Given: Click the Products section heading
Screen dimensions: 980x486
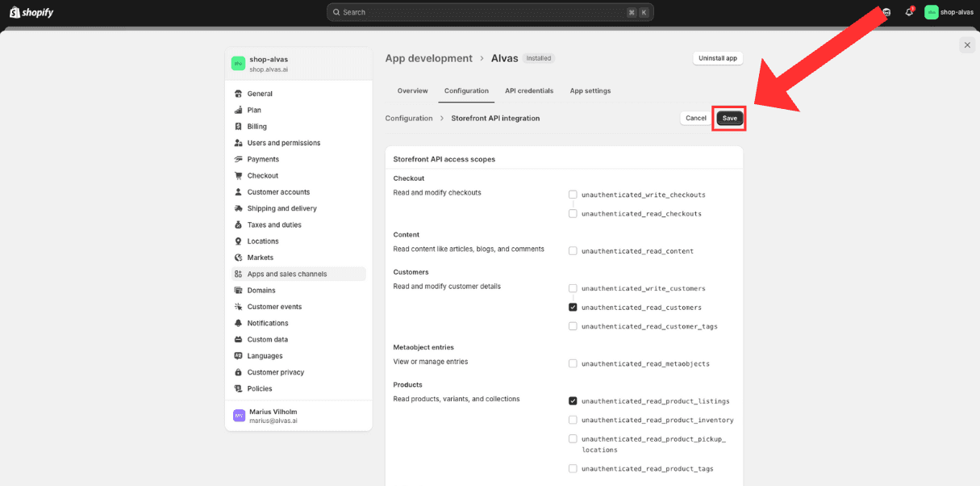Looking at the screenshot, I should (408, 384).
